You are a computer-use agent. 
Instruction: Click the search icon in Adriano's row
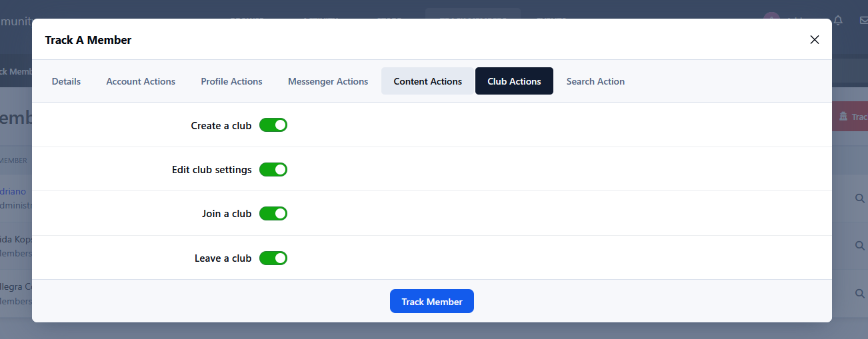point(859,198)
